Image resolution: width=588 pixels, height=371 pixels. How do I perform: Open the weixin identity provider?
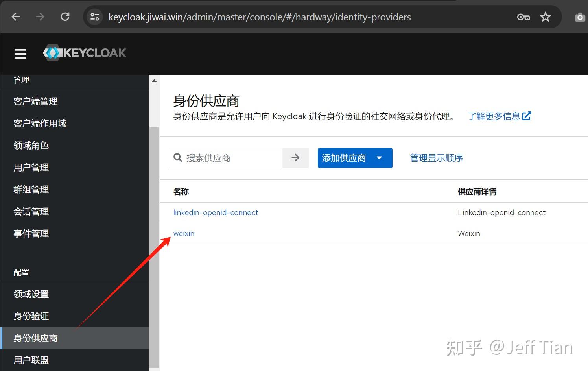[183, 233]
